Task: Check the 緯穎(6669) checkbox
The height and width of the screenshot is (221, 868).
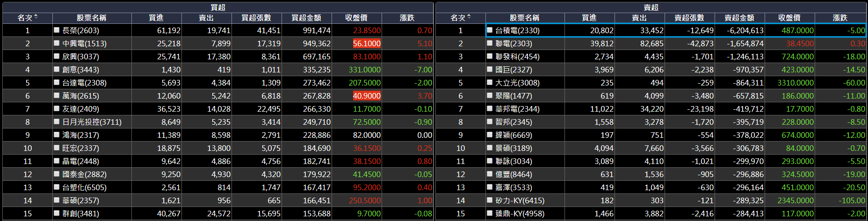Action: point(490,135)
